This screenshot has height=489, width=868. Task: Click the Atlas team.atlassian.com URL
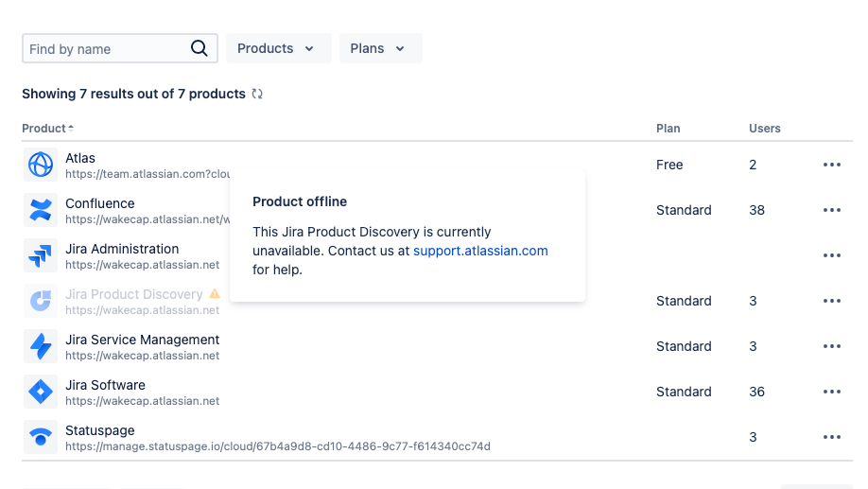148,174
